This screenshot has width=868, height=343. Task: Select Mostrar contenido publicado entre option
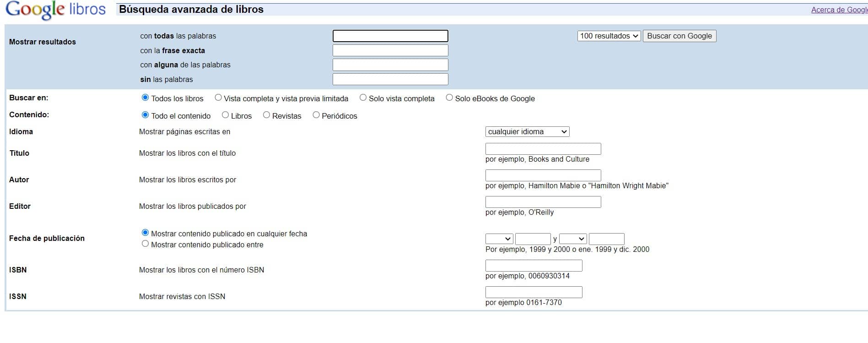pos(146,244)
